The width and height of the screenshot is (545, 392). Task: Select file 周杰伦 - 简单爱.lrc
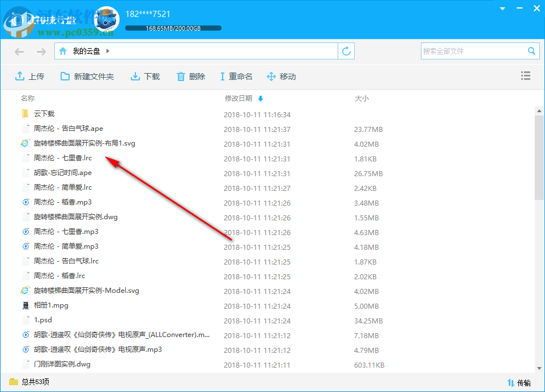[62, 188]
